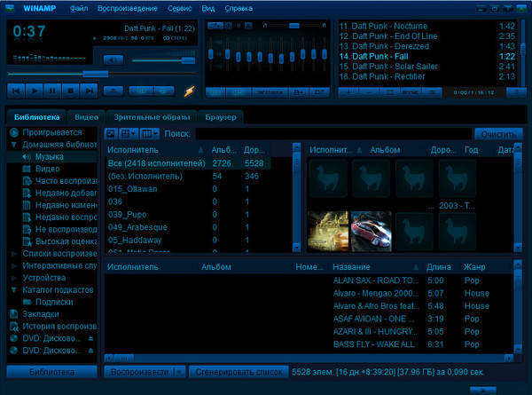532x395 pixels.
Task: Click the volume slider handle
Action: (188, 60)
